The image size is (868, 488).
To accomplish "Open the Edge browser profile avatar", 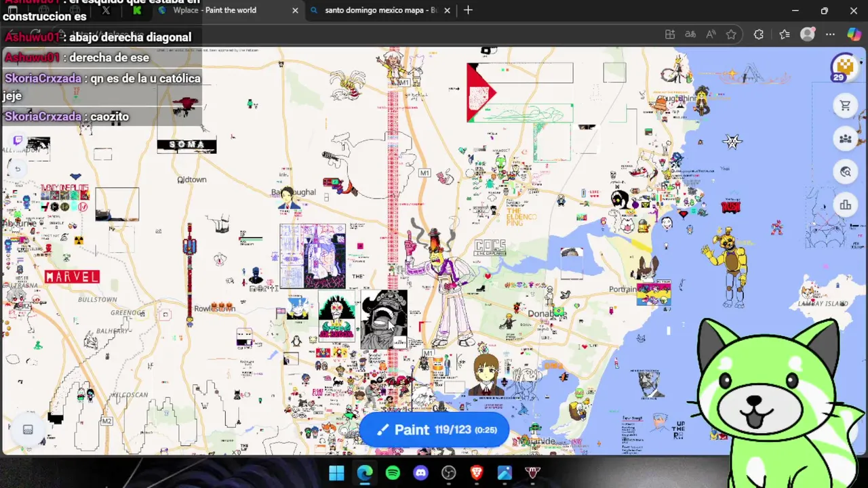I will [807, 35].
